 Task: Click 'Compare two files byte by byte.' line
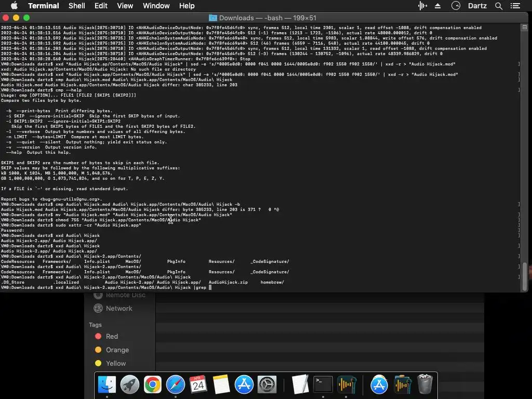coord(41,100)
